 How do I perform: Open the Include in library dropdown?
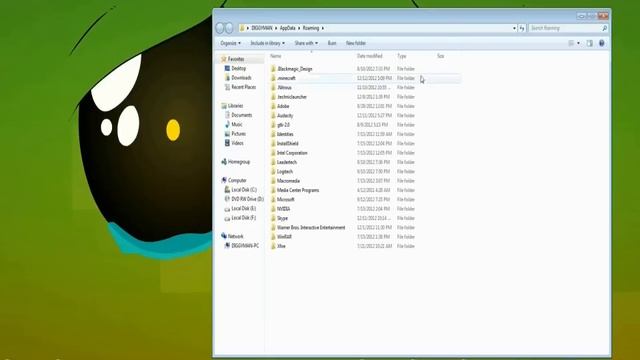coord(267,43)
